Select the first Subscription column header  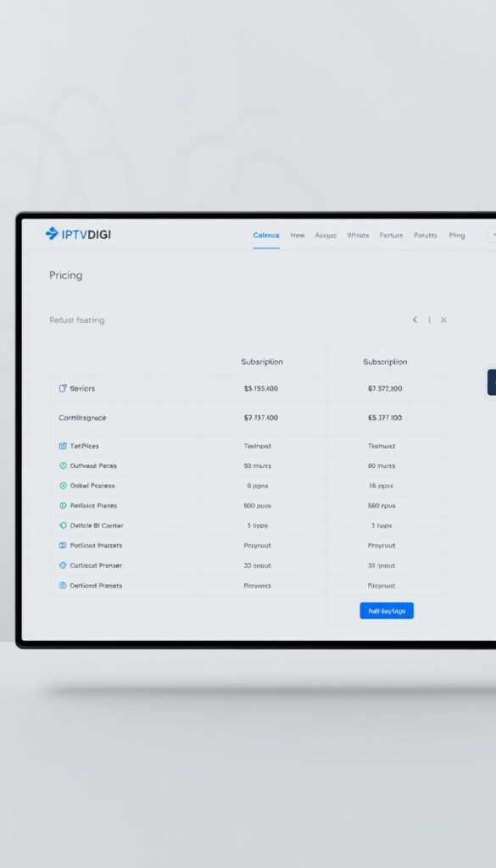[262, 361]
